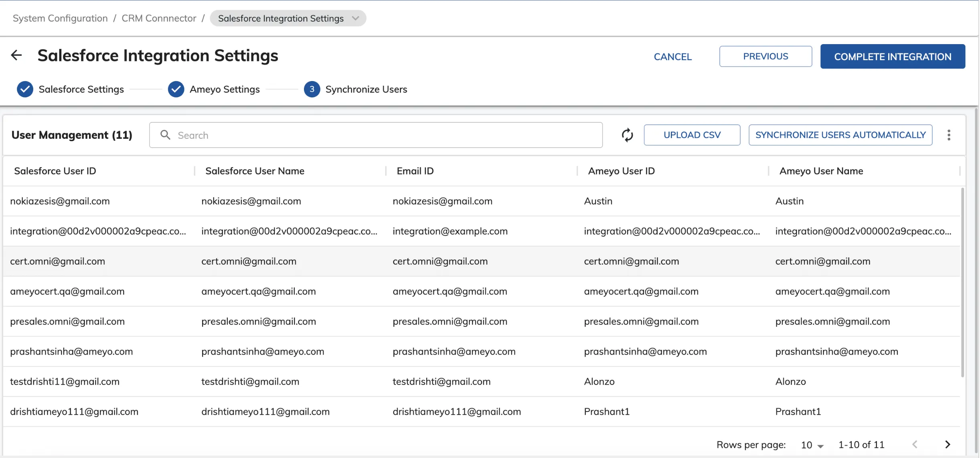Image resolution: width=980 pixels, height=458 pixels.
Task: Select Salesforce User ID cert.omni@gmail.com
Action: tap(57, 261)
